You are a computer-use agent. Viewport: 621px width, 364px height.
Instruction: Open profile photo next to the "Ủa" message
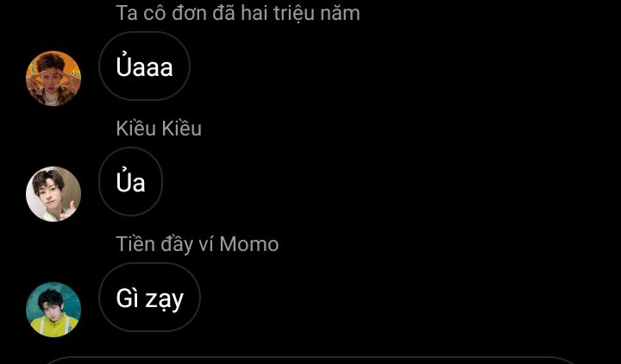click(53, 194)
